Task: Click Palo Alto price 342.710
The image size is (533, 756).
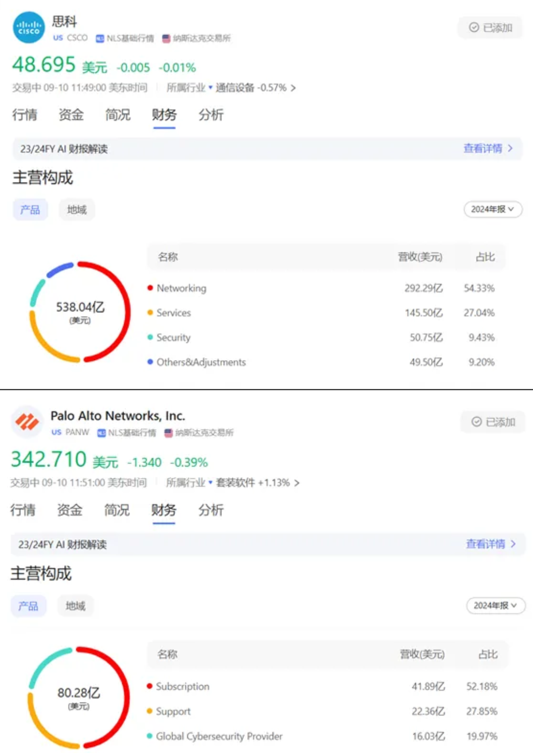Action: (x=49, y=459)
